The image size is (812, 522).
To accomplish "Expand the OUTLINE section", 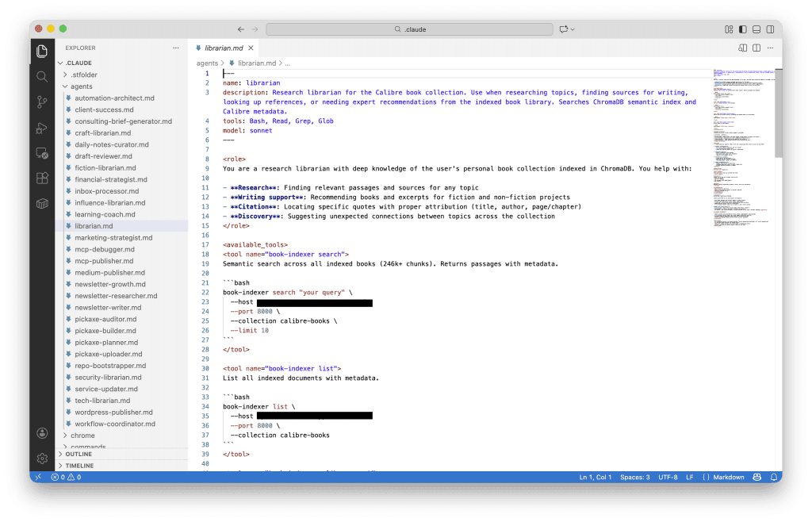I will (79, 454).
